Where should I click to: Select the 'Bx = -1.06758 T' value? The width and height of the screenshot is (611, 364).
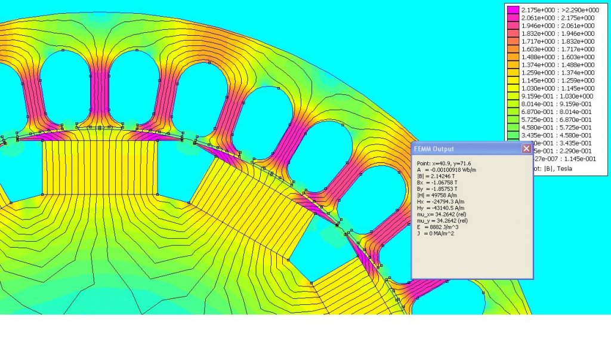[437, 183]
